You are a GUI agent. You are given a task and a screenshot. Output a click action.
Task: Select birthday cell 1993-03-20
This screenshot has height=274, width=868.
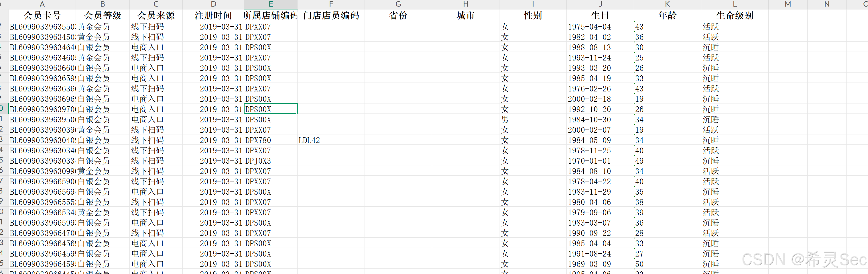(600, 68)
